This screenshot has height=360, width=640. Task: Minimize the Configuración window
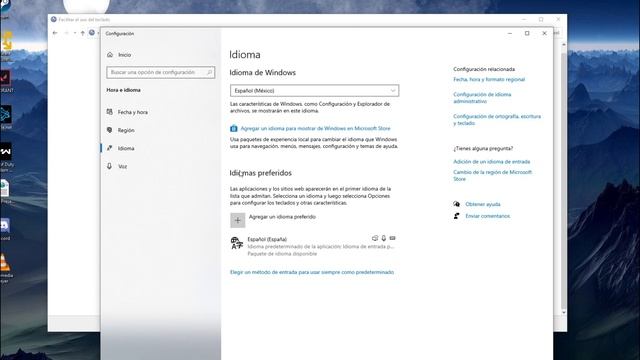tap(509, 33)
